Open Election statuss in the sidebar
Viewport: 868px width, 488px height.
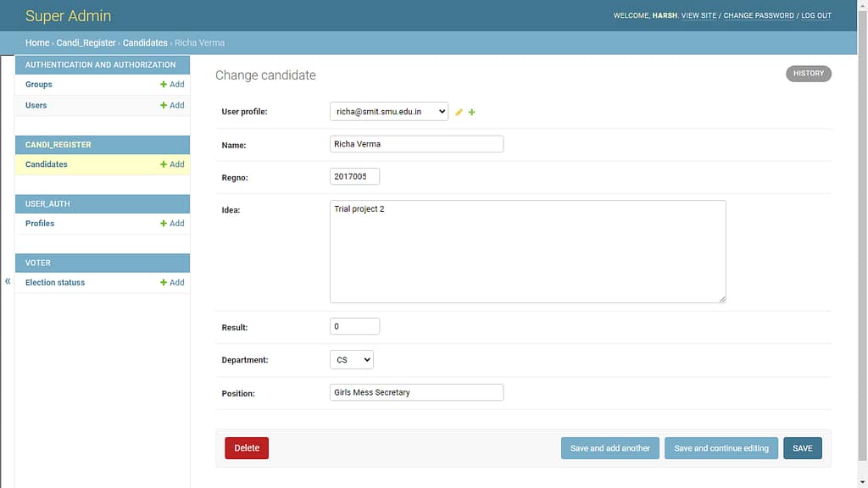(x=55, y=283)
